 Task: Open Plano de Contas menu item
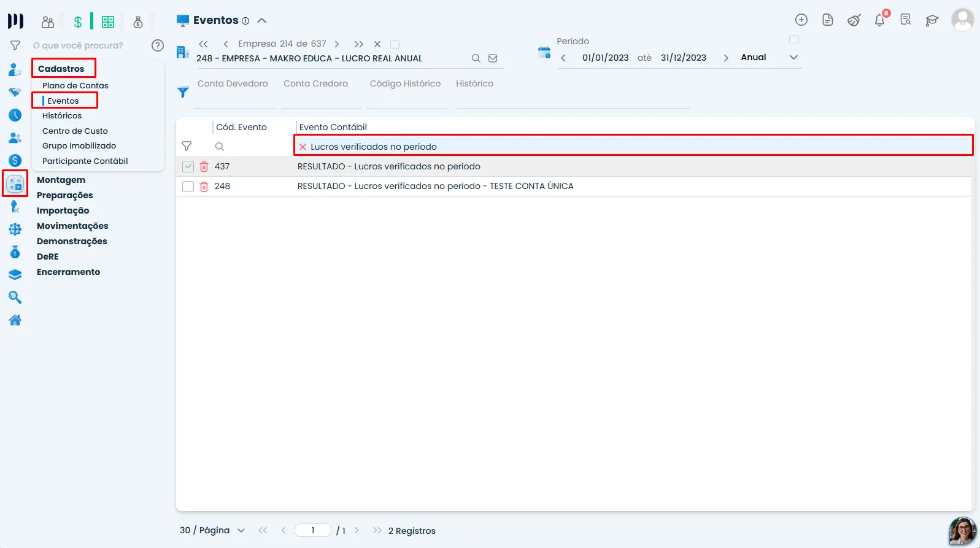tap(75, 85)
